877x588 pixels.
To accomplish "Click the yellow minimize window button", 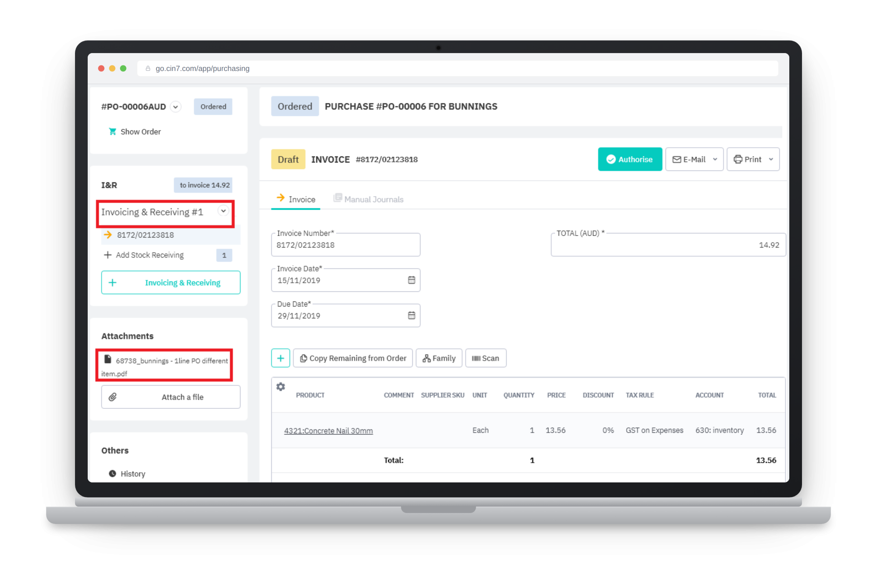I will [112, 69].
